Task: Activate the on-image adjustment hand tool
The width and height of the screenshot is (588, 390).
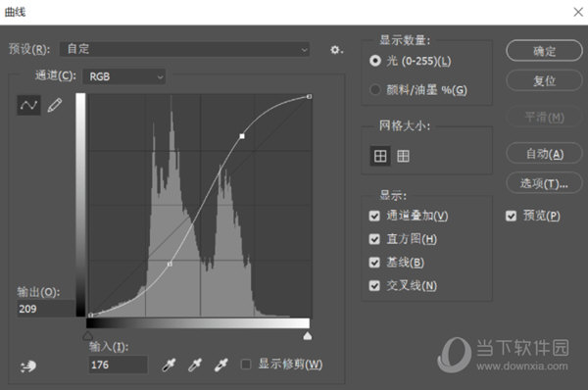Action: (28, 366)
